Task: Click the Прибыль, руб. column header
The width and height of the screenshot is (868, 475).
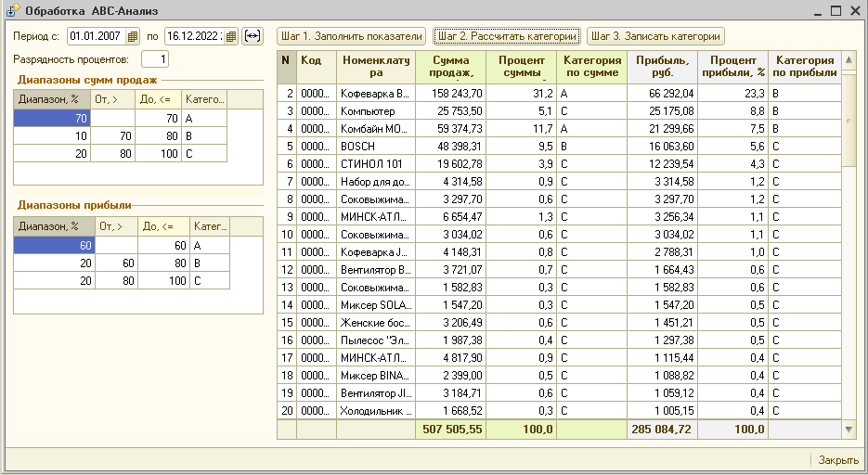Action: point(662,67)
